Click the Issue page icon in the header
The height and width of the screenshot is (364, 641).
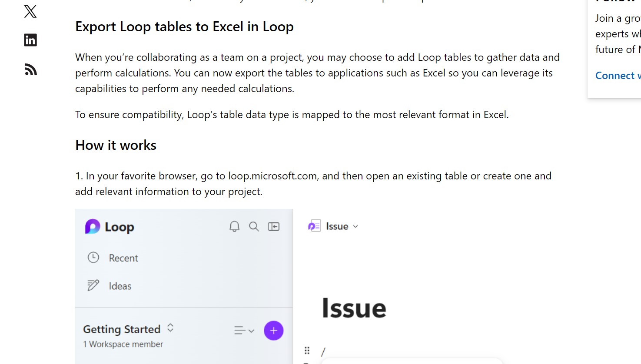pyautogui.click(x=314, y=226)
